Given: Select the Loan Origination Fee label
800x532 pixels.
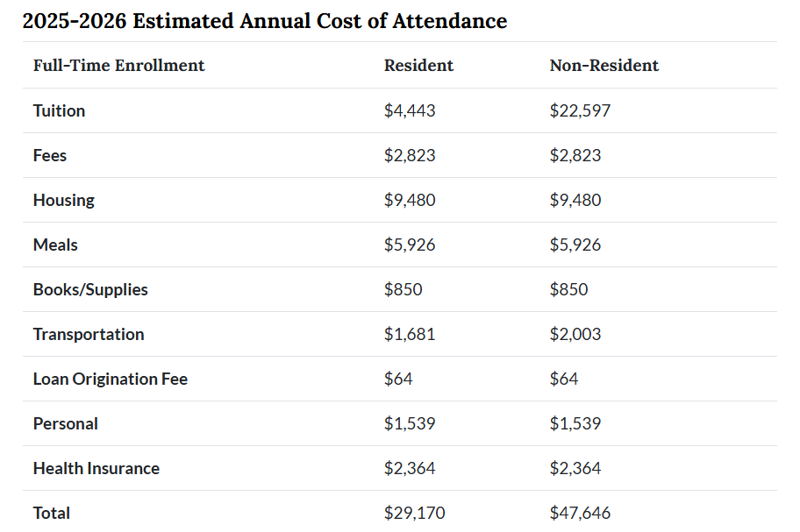Looking at the screenshot, I should (x=111, y=379).
